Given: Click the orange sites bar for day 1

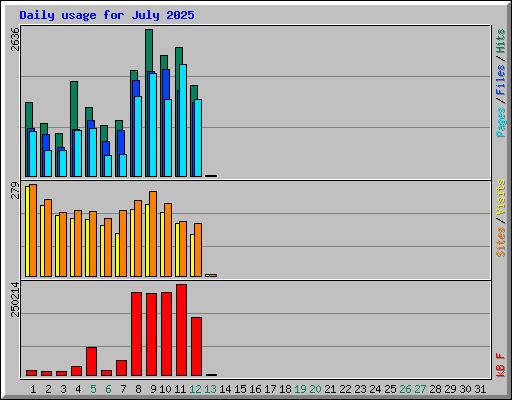Looking at the screenshot, I should (x=33, y=230).
